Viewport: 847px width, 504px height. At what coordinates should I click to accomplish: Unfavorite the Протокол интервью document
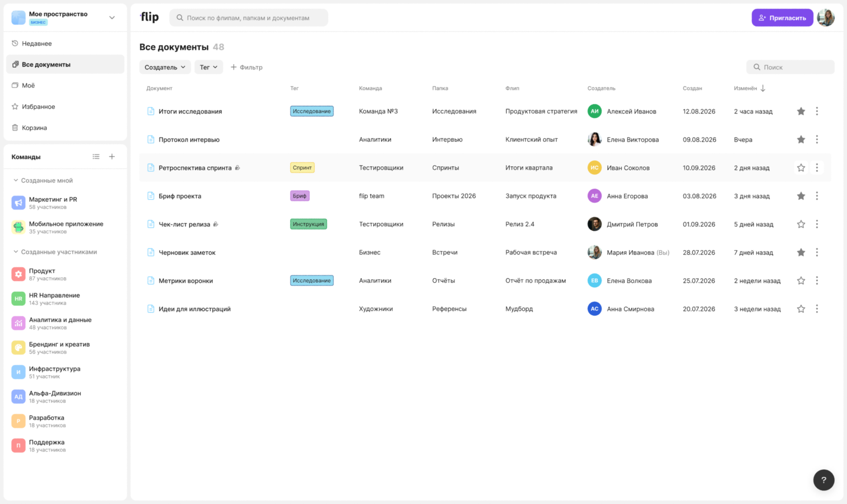[801, 139]
